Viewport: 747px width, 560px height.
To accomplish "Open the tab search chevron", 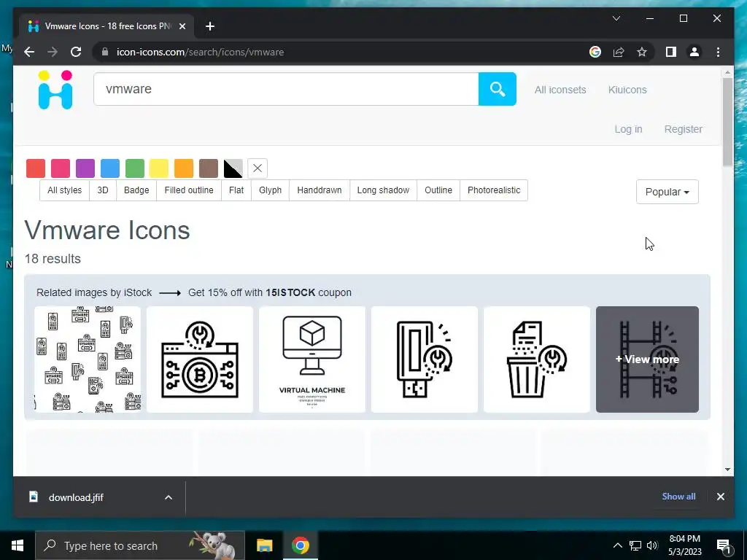I will point(616,18).
